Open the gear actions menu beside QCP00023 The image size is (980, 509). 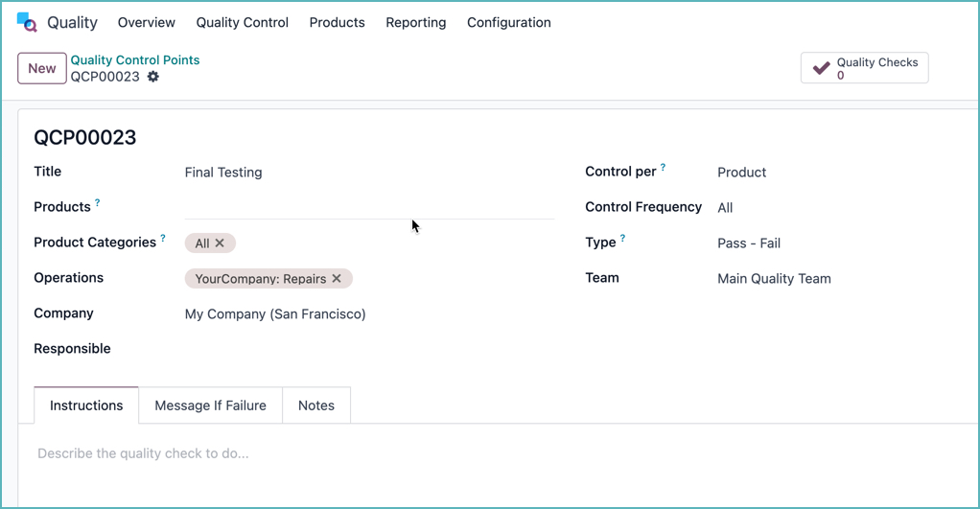click(153, 77)
